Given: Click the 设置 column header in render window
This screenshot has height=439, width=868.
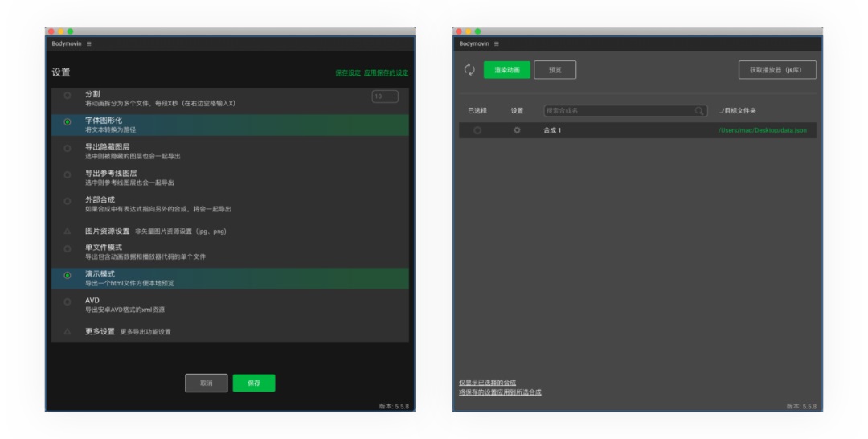Looking at the screenshot, I should coord(517,111).
